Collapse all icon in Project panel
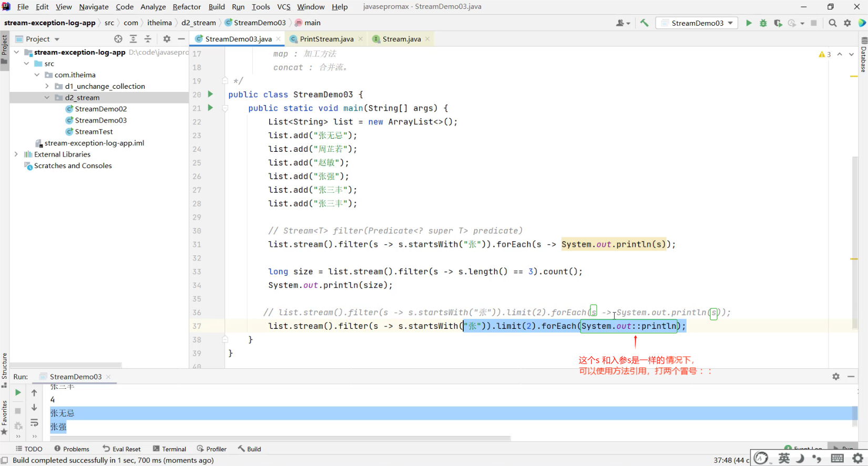This screenshot has height=466, width=868. click(x=148, y=39)
